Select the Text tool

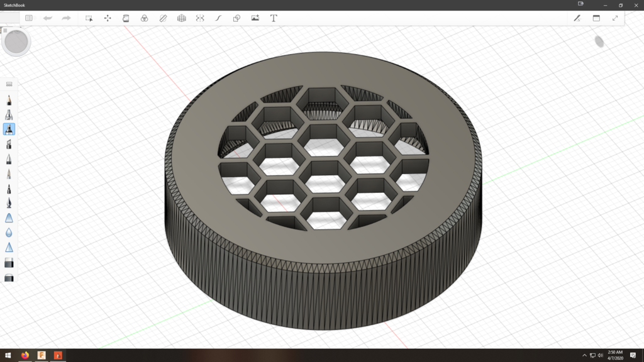273,18
